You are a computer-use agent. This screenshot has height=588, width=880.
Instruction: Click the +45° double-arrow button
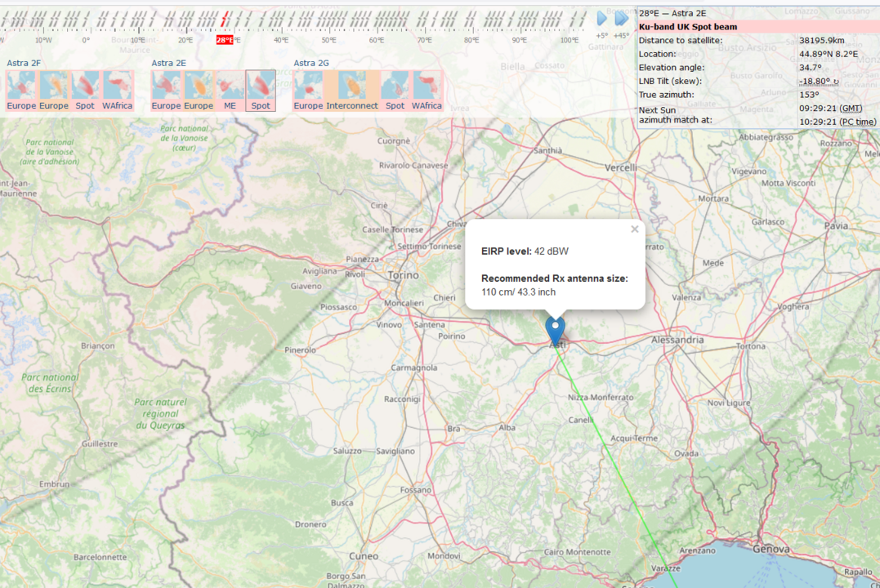[x=622, y=19]
